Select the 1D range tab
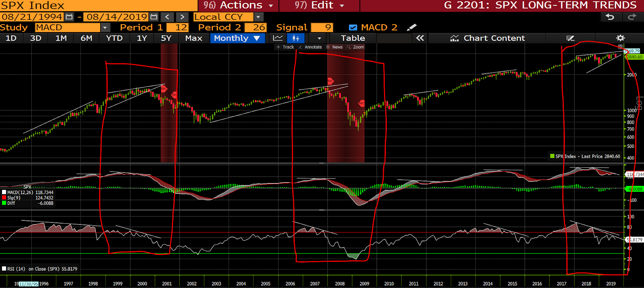The height and width of the screenshot is (288, 644). click(x=11, y=38)
